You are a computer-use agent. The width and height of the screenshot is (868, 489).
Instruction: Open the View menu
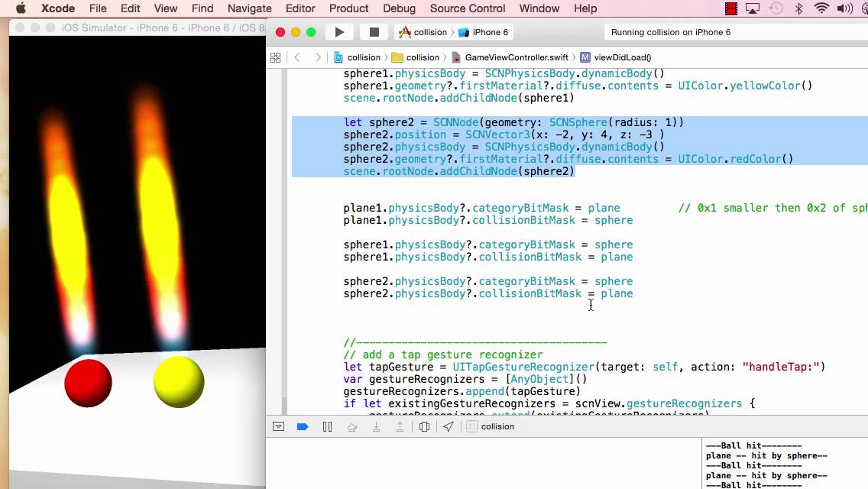coord(166,8)
